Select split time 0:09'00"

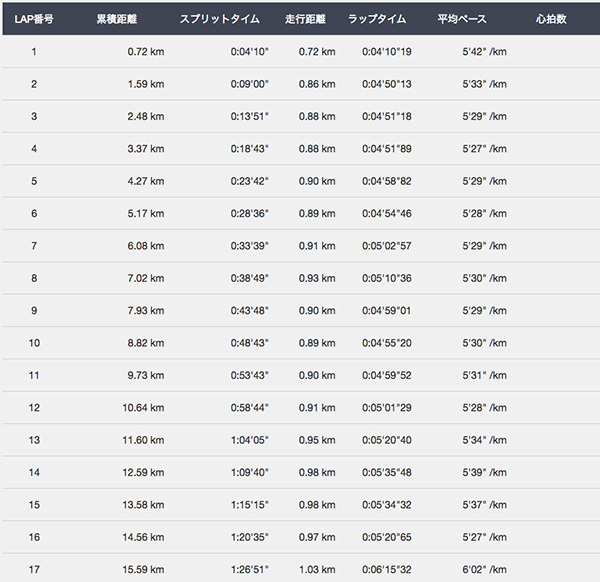[x=249, y=84]
